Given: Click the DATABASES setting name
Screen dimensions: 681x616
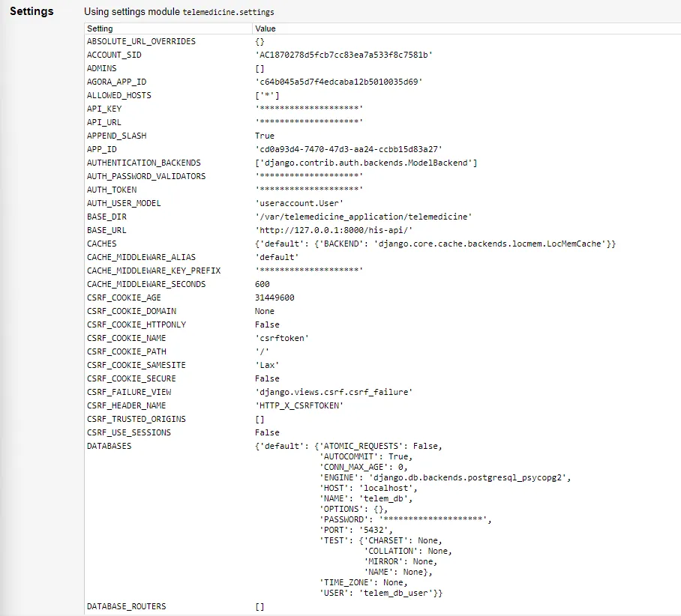Looking at the screenshot, I should click(109, 446).
